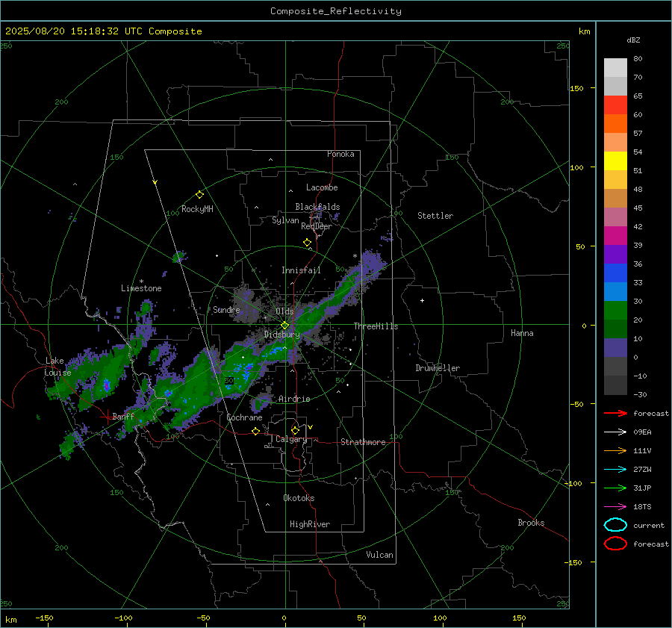672x628 pixels.
Task: Click the Drumheller label
Action: (438, 368)
